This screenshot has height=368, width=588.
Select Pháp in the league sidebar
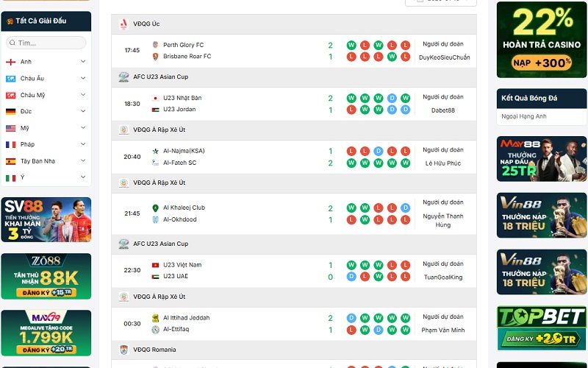coord(27,145)
